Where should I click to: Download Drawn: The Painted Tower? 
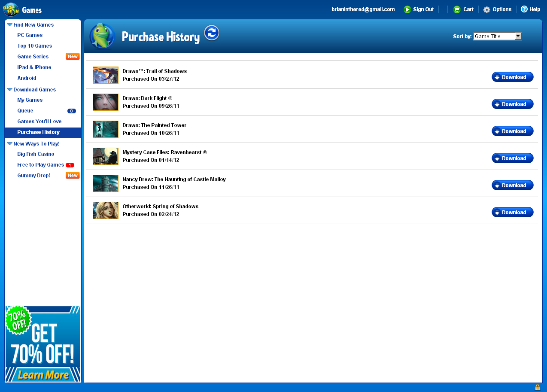513,131
